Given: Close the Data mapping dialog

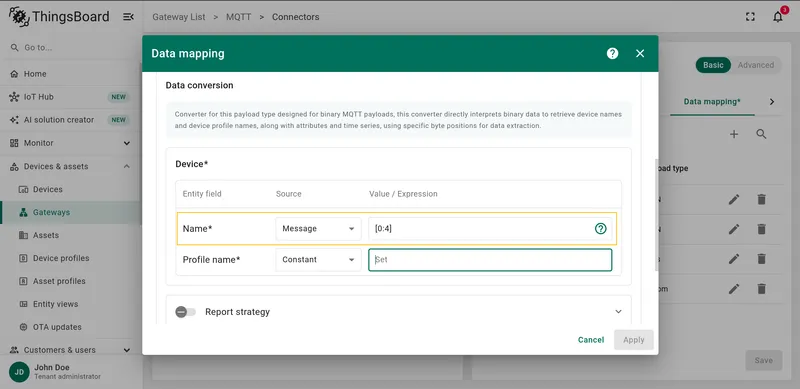Looking at the screenshot, I should (x=640, y=53).
